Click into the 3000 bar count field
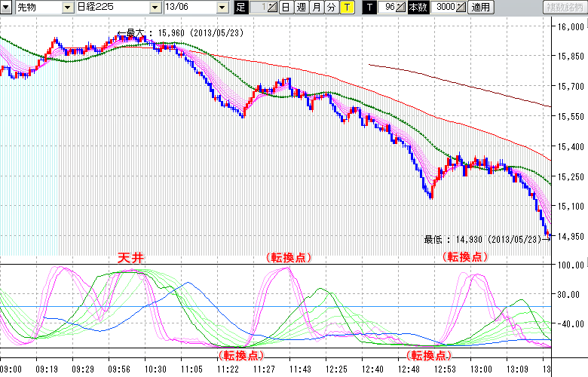588x377 pixels. [444, 8]
